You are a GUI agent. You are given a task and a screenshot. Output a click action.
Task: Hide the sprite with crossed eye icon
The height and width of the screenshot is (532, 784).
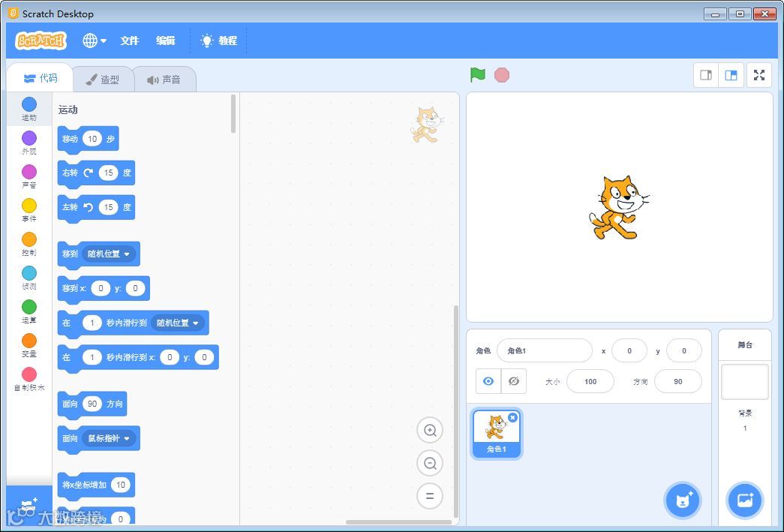click(513, 381)
